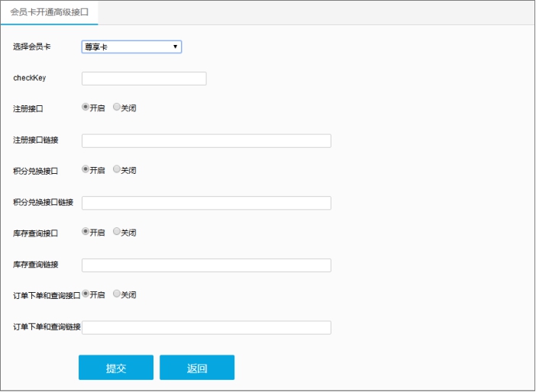Select 关闭 for 注册接口
This screenshot has height=392, width=536.
click(117, 108)
